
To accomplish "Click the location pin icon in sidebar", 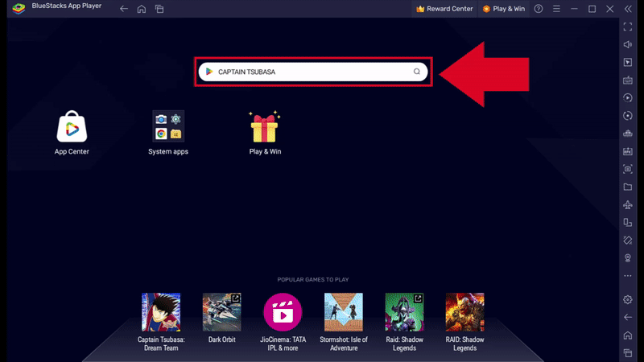I will (x=628, y=257).
